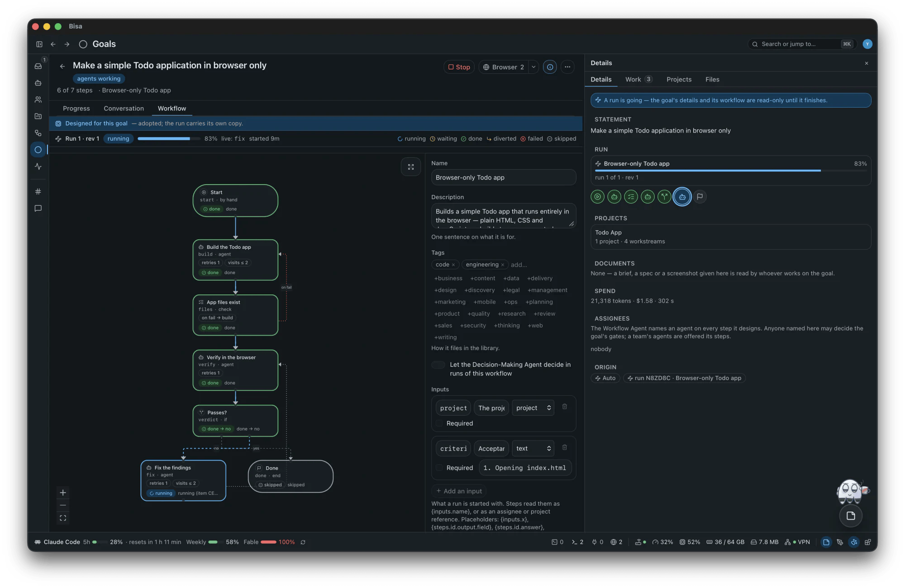The height and width of the screenshot is (588, 905).
Task: Toggle Let the Decision-Making Agent decide switch
Action: 438,365
